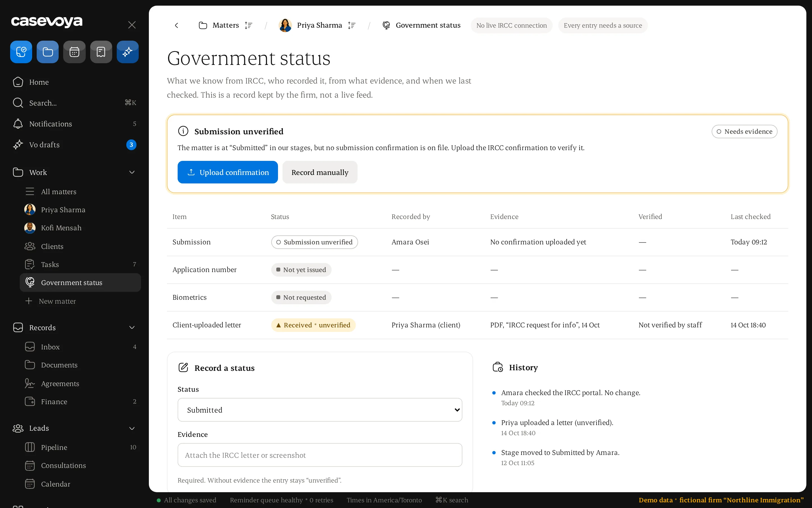Screen dimensions: 812x508
Task: Click the Evidence attachment input field
Action: tap(320, 455)
